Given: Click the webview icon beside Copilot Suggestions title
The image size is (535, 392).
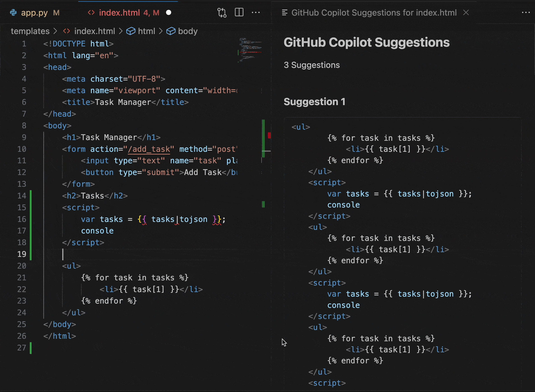Looking at the screenshot, I should 284,13.
